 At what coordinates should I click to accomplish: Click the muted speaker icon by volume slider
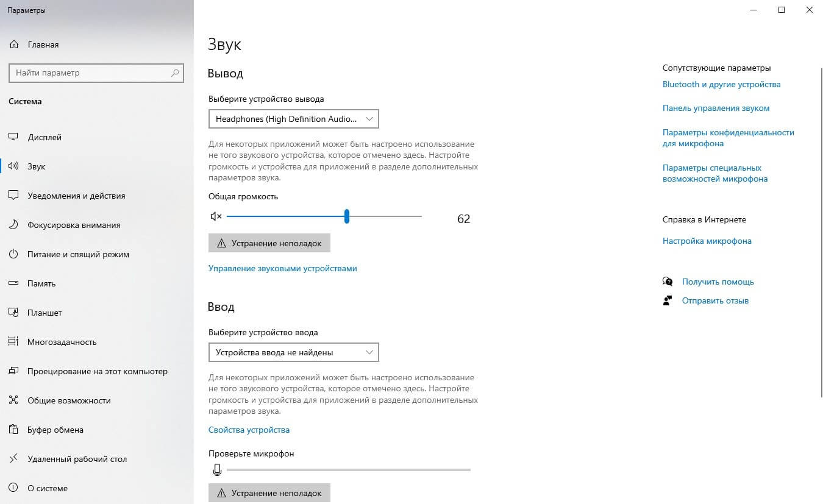(216, 216)
